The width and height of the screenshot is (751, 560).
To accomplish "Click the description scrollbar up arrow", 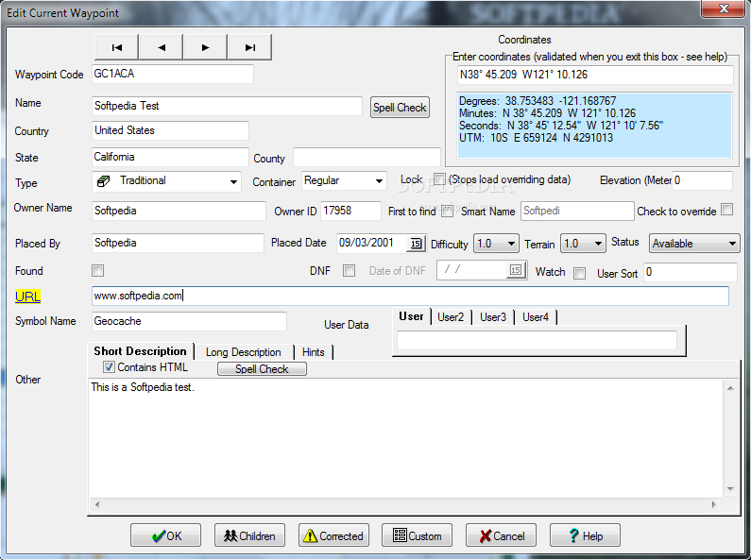I will pyautogui.click(x=730, y=388).
